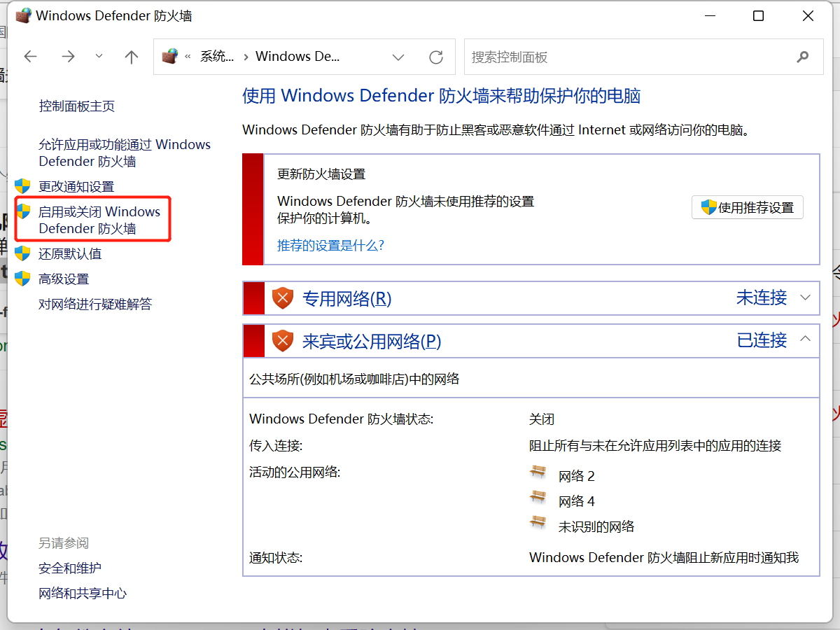Click the 未识别的网络 entry text
The height and width of the screenshot is (630, 840).
point(596,527)
